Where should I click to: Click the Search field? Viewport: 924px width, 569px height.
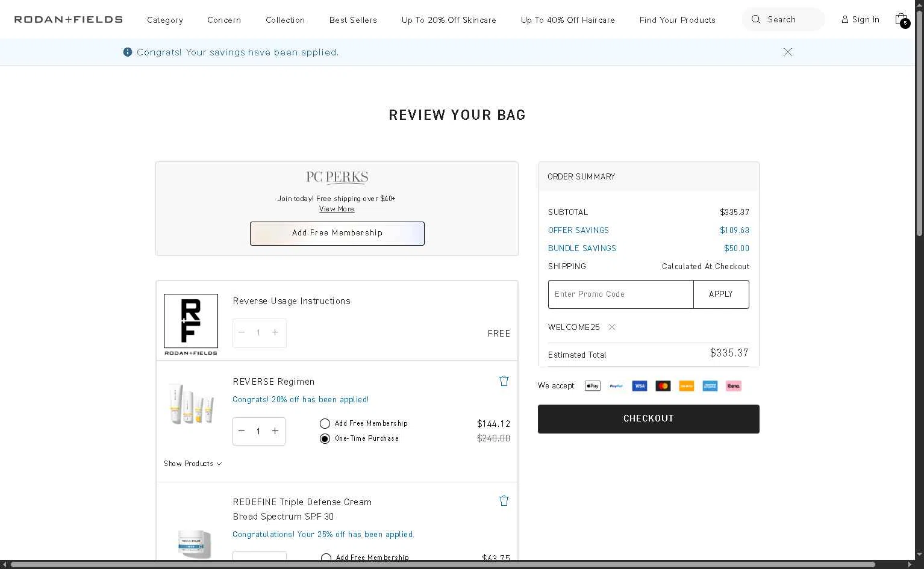(784, 19)
